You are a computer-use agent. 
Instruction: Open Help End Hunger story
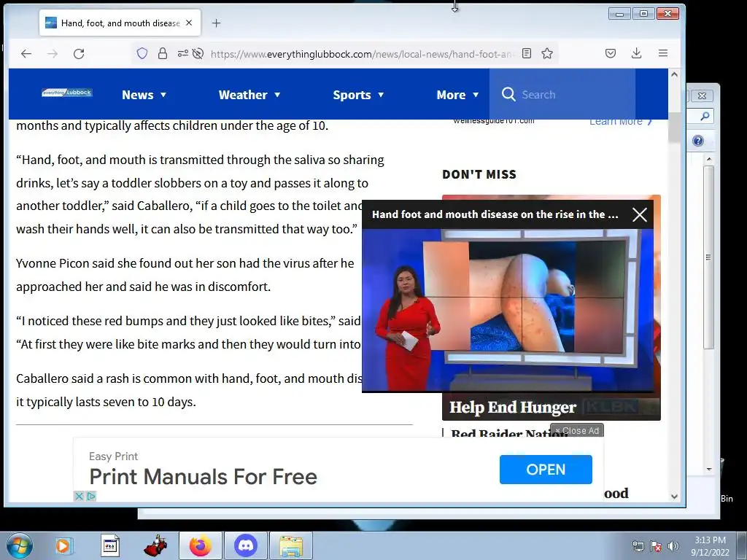pyautogui.click(x=513, y=407)
